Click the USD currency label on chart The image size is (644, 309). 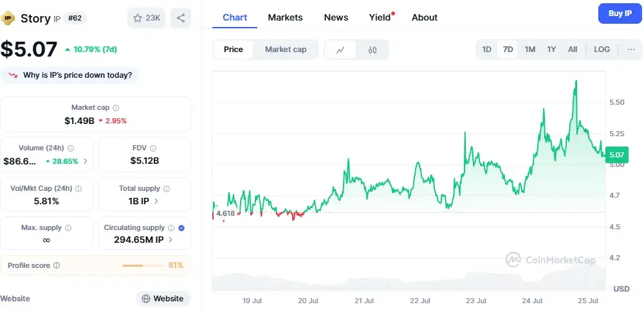621,289
